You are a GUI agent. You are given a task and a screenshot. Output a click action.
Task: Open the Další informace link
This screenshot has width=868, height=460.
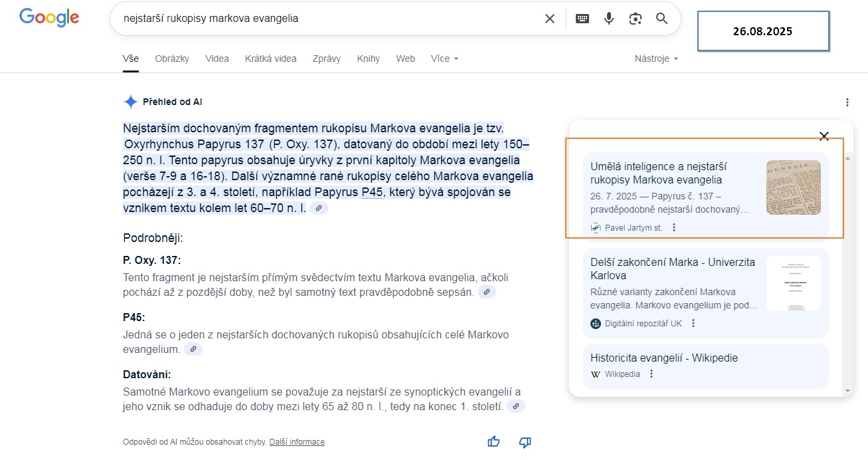click(x=296, y=441)
